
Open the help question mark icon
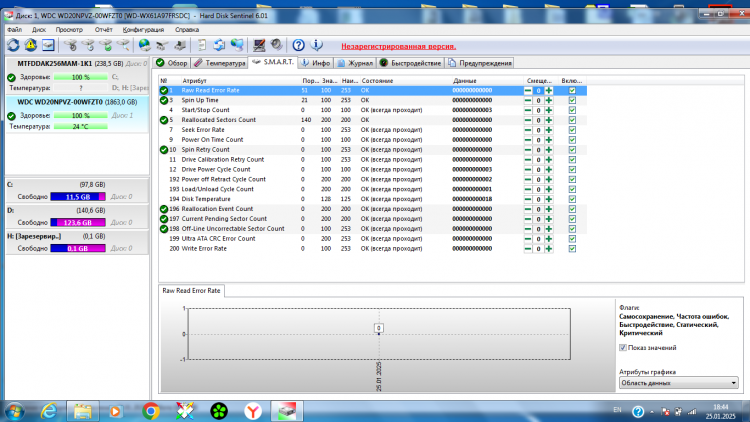[x=298, y=45]
